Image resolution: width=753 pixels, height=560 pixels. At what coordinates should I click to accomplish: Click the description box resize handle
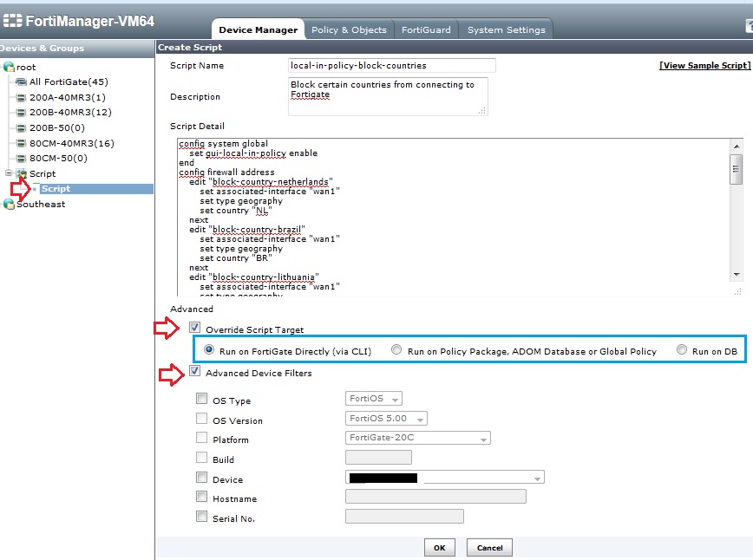click(482, 110)
